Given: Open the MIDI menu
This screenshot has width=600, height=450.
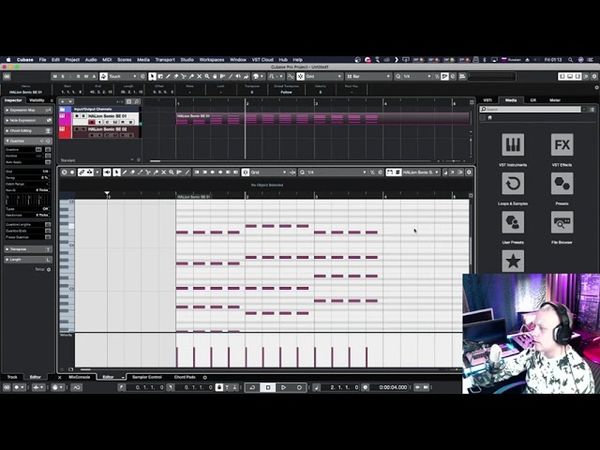Looking at the screenshot, I should click(x=107, y=60).
